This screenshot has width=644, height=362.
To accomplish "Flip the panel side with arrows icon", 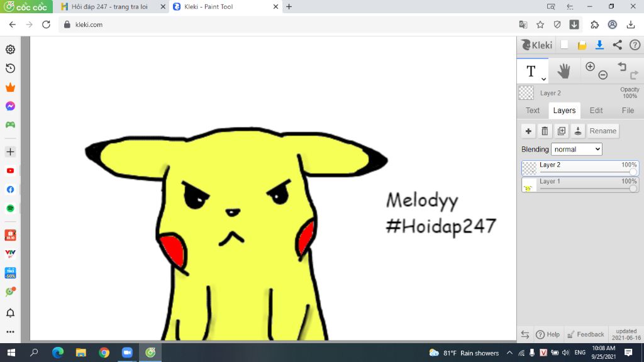I will 525,334.
